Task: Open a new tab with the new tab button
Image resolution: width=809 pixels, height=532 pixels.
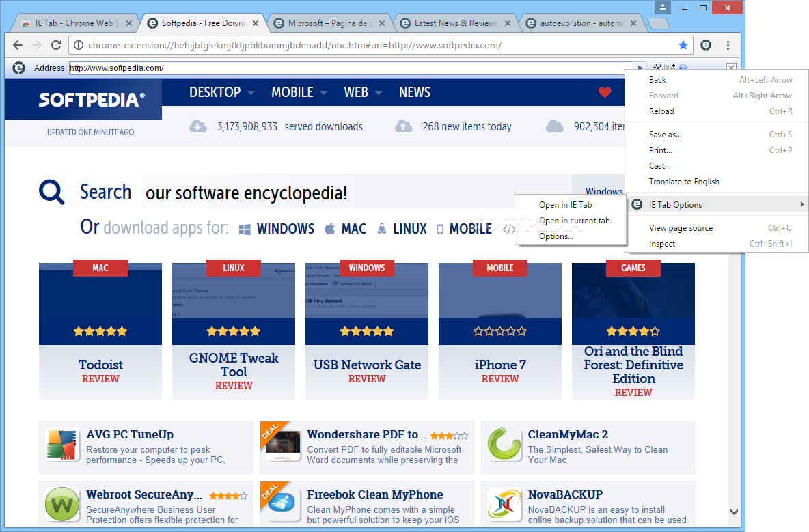Action: [x=659, y=23]
